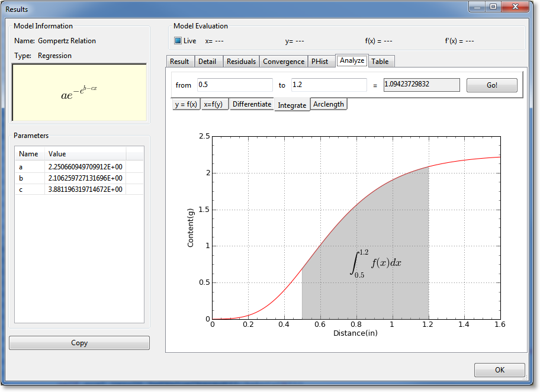This screenshot has height=392, width=540.
Task: Minimize the Results window
Action: coord(477,7)
